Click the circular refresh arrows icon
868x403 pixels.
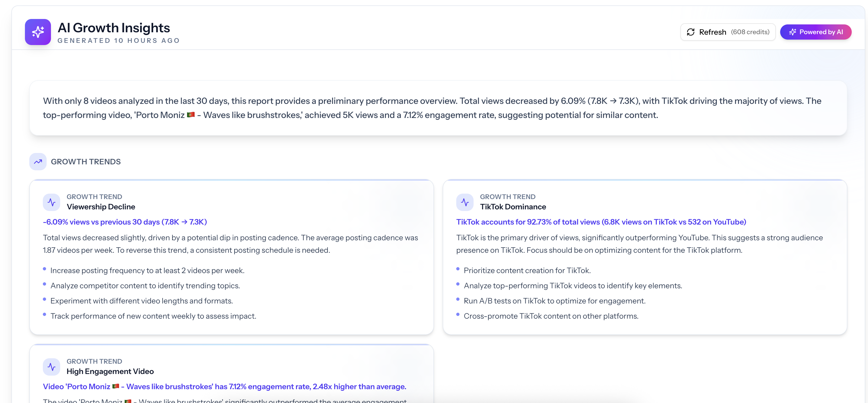(691, 32)
